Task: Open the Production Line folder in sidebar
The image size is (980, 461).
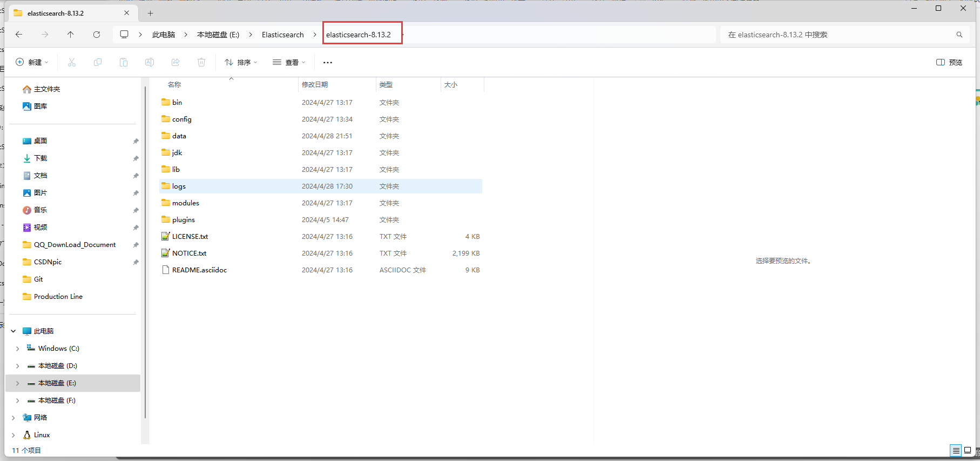Action: (52, 297)
